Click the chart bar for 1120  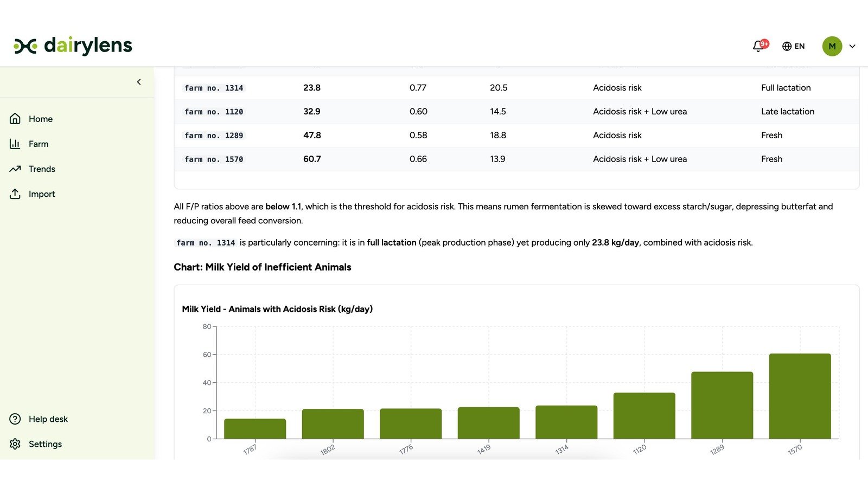(644, 416)
